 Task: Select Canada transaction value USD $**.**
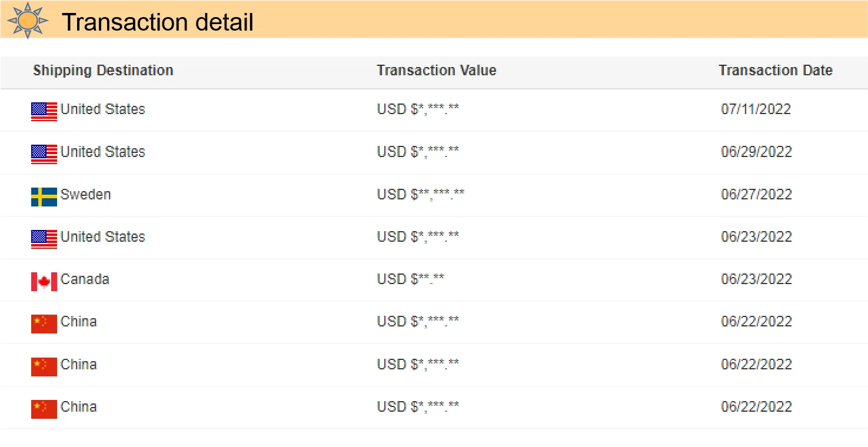click(x=411, y=279)
